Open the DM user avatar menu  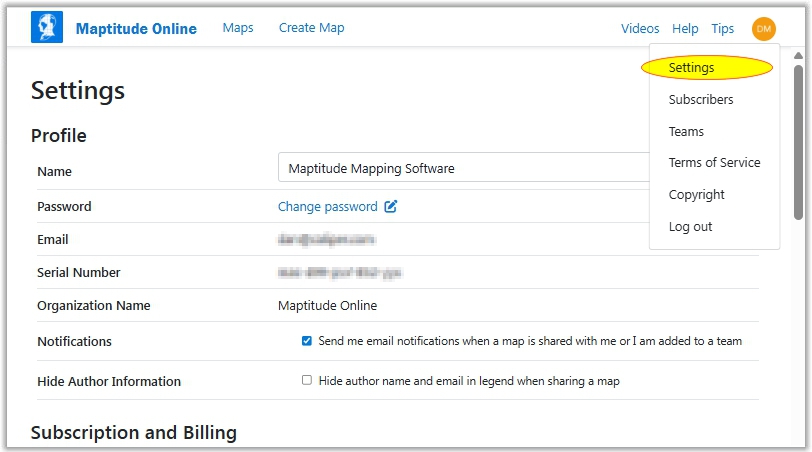point(763,28)
